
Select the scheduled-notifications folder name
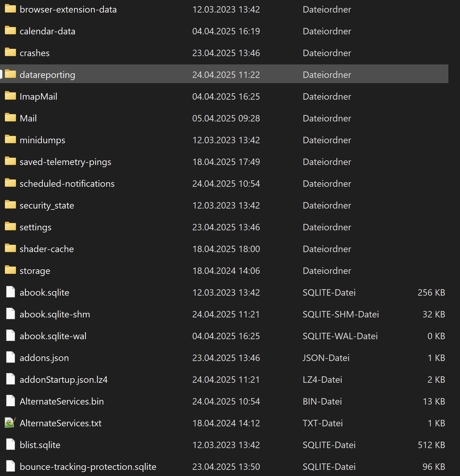coord(67,184)
